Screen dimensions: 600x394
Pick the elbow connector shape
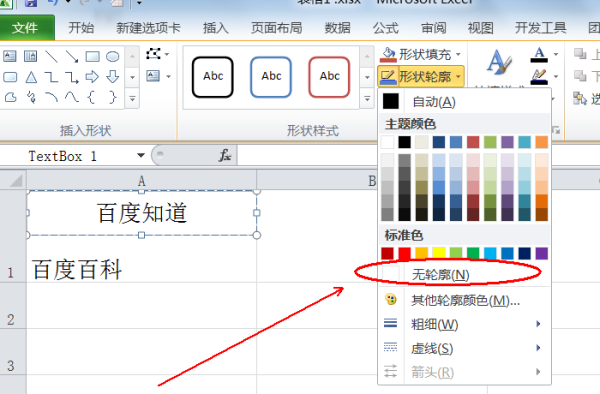pos(51,77)
